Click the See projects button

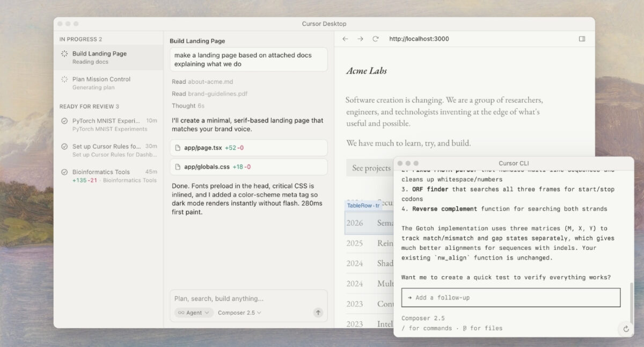tap(370, 168)
